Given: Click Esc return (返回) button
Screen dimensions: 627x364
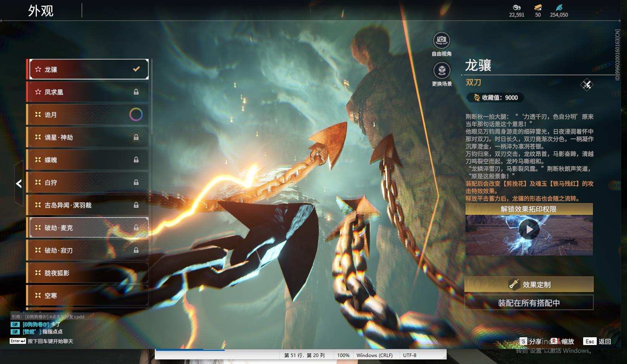Looking at the screenshot, I should 598,341.
